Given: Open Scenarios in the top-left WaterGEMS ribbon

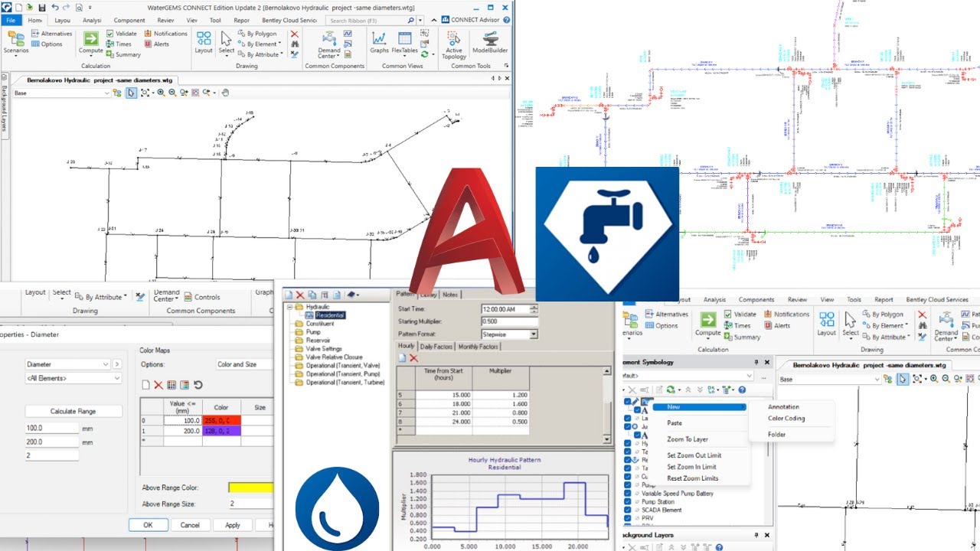Looking at the screenshot, I should tap(15, 42).
